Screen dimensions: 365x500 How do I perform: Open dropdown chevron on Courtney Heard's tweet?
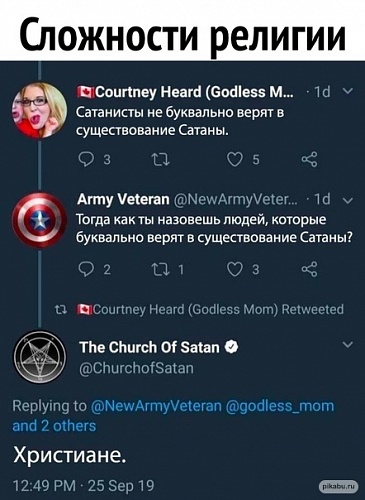[x=348, y=91]
